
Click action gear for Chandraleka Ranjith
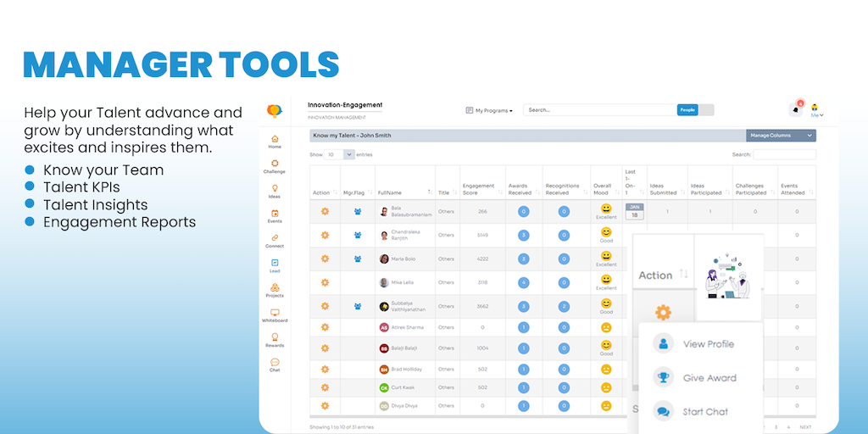coord(325,235)
